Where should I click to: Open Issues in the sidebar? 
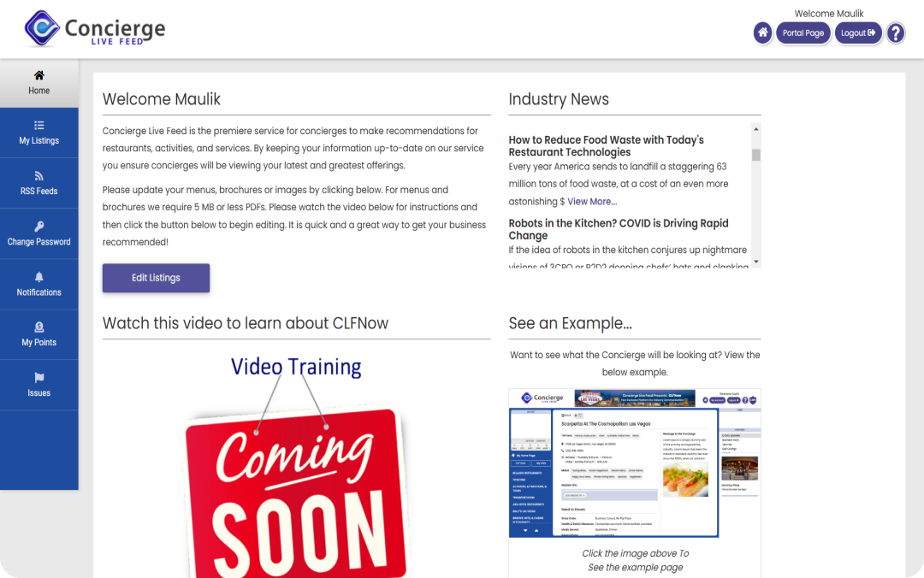tap(38, 386)
